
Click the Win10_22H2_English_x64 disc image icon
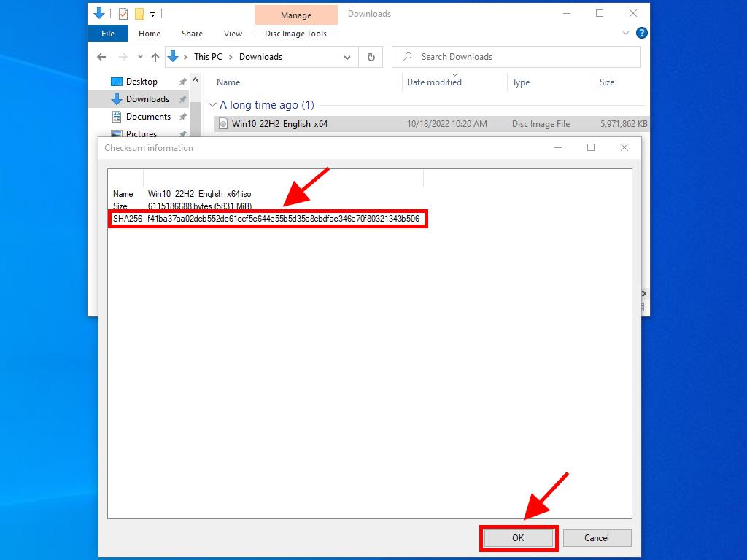(223, 124)
